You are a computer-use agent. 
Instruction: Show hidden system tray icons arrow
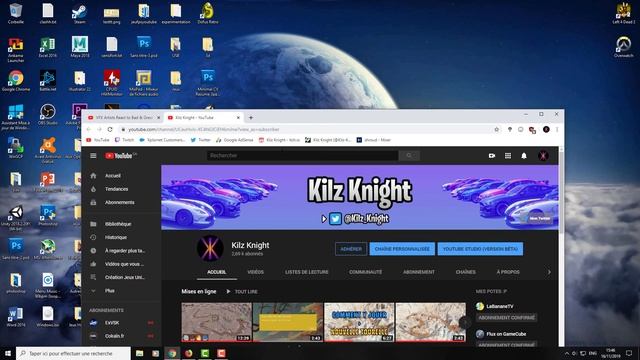[x=567, y=353]
